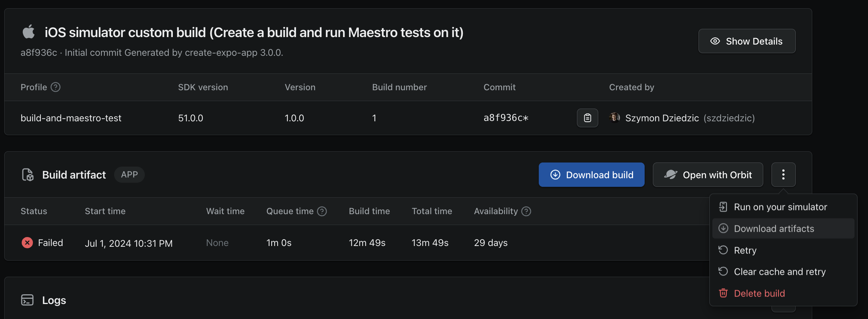Screen dimensions: 868x319
Task: Select Run on your simulator
Action: (x=780, y=207)
